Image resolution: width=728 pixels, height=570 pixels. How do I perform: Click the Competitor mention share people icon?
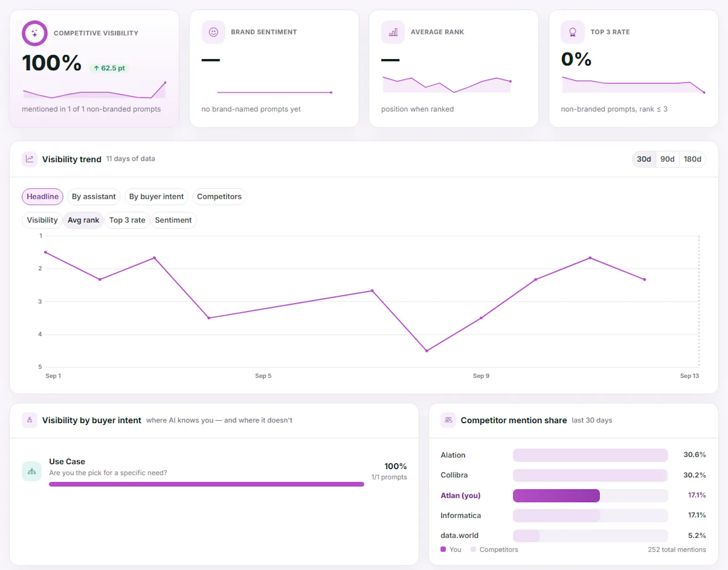coord(448,420)
